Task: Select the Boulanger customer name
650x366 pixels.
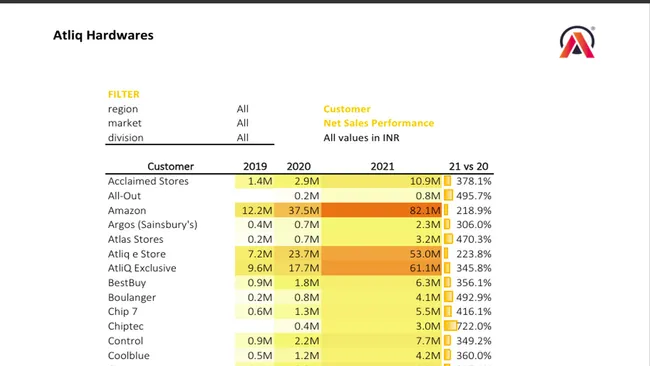Action: (x=132, y=298)
